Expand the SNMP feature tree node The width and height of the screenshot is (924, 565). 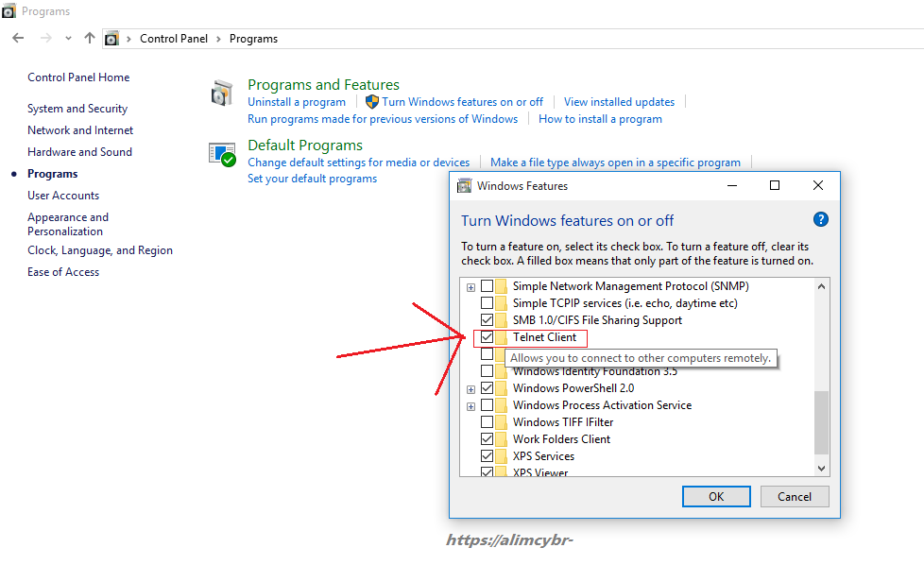click(x=471, y=287)
